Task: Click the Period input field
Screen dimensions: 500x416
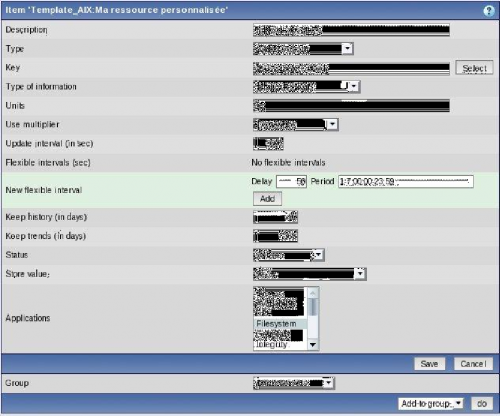Action: [x=406, y=182]
